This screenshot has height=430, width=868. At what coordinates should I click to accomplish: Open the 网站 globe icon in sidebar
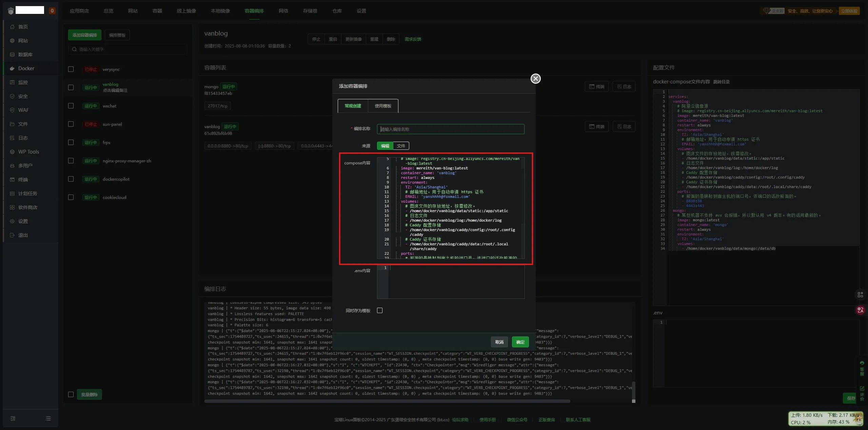click(x=12, y=41)
